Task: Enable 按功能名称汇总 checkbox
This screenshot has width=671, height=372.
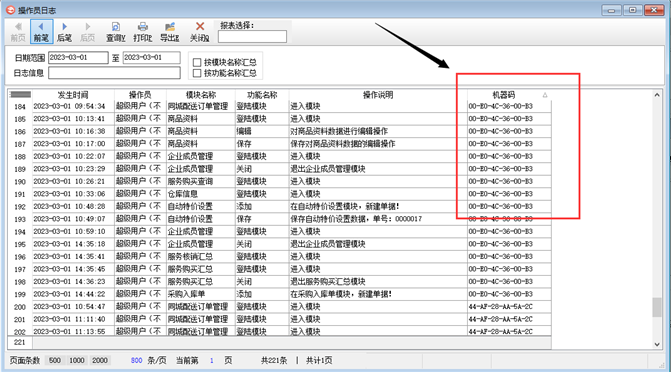Action: click(x=197, y=73)
